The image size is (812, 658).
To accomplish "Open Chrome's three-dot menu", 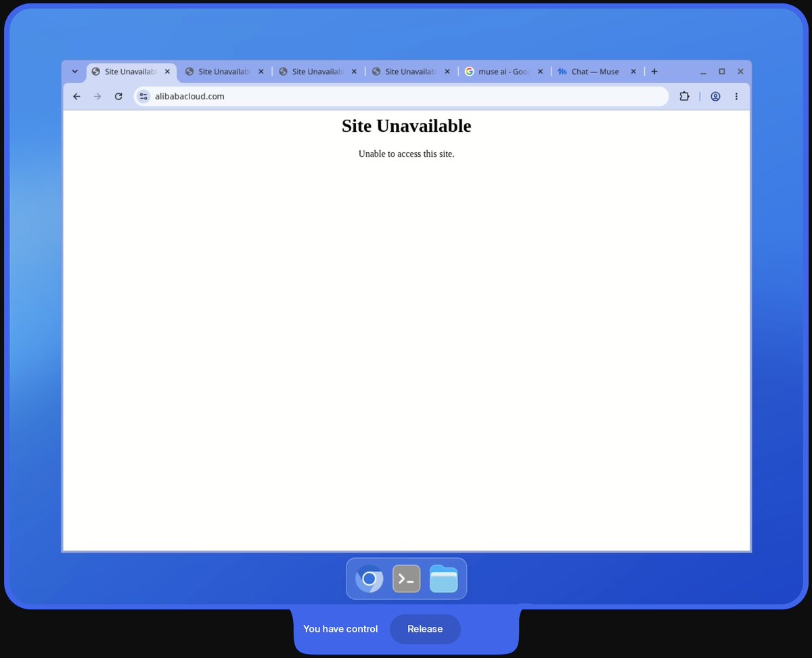I will [x=736, y=97].
